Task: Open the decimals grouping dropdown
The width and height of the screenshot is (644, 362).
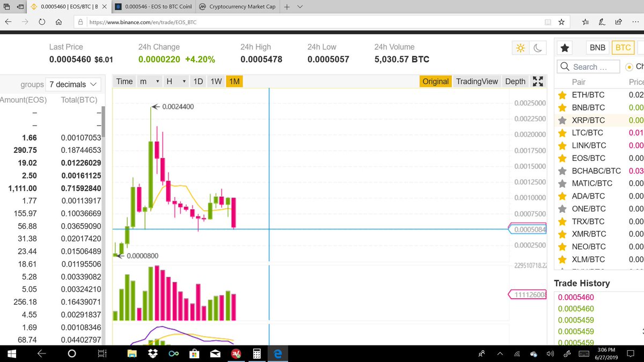Action: (74, 84)
